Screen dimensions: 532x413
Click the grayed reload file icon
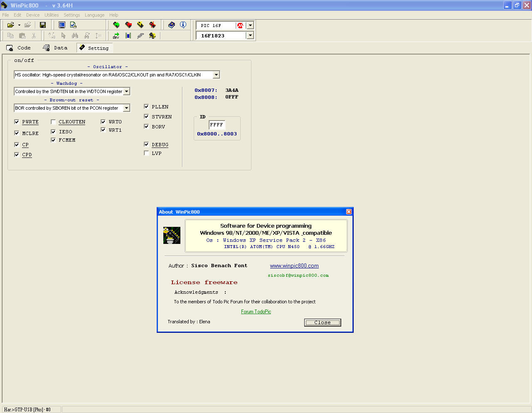tap(28, 25)
